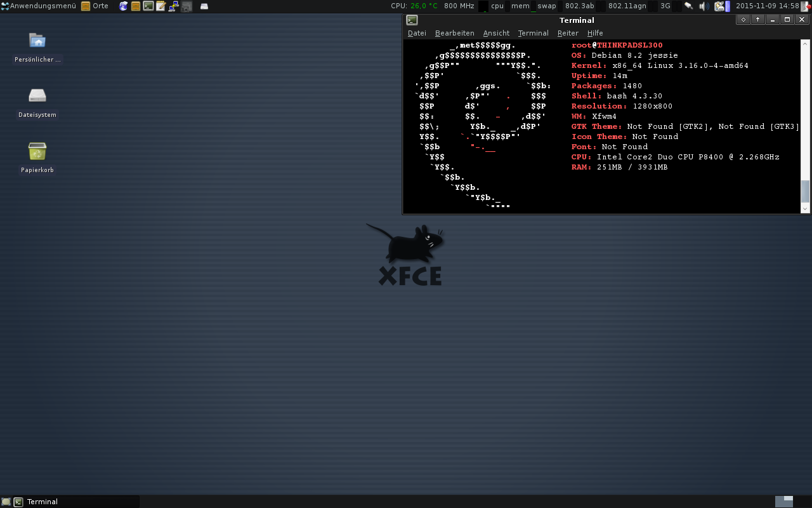This screenshot has width=812, height=508.
Task: Click the CPU: Intel Core2 Duo P8400 line
Action: tap(675, 157)
